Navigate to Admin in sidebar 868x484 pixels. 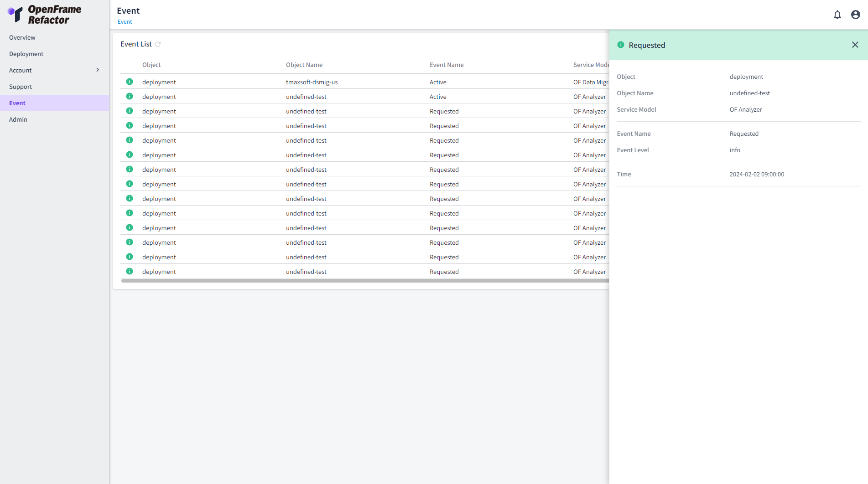point(18,119)
